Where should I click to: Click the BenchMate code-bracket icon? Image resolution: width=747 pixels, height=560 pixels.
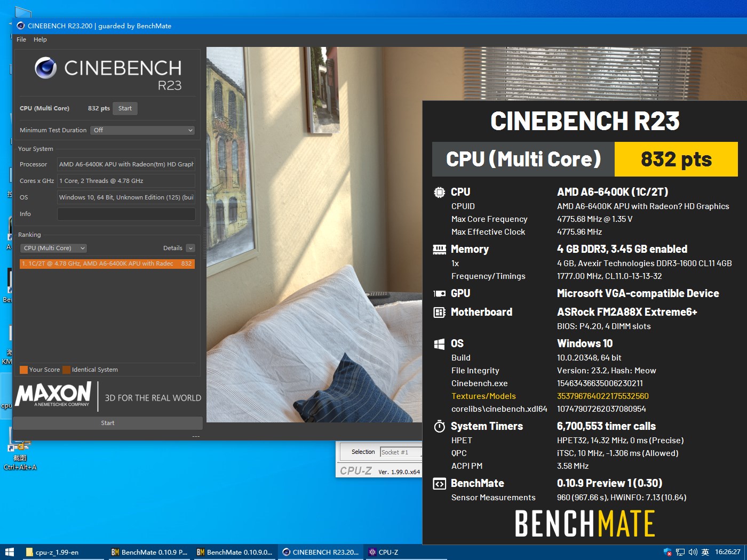[439, 484]
